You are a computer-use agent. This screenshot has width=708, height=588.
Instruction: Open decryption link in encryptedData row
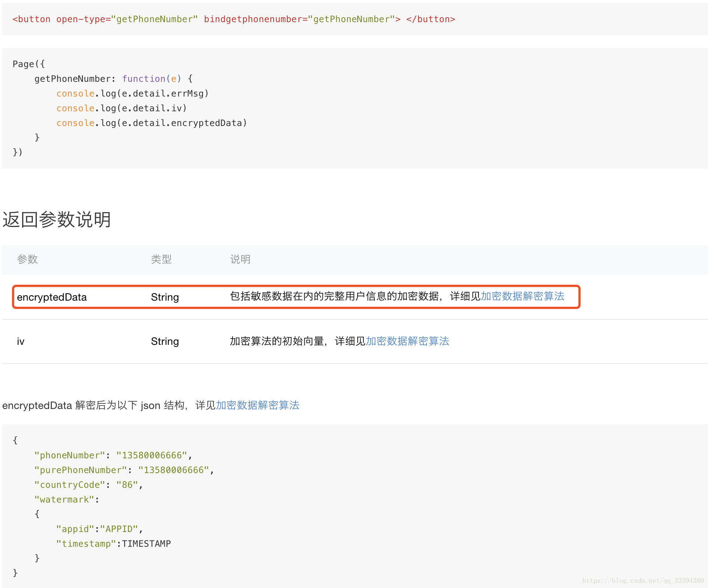pos(522,296)
